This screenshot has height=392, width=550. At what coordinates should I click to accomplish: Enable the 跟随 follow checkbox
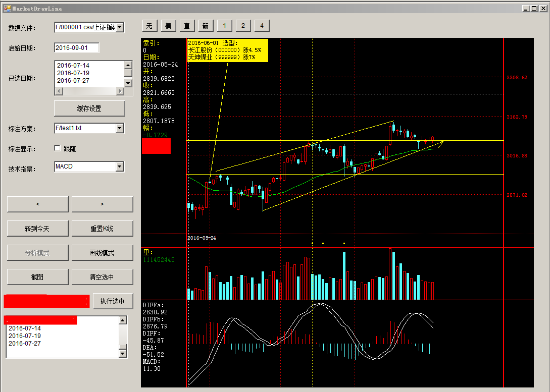click(x=58, y=149)
